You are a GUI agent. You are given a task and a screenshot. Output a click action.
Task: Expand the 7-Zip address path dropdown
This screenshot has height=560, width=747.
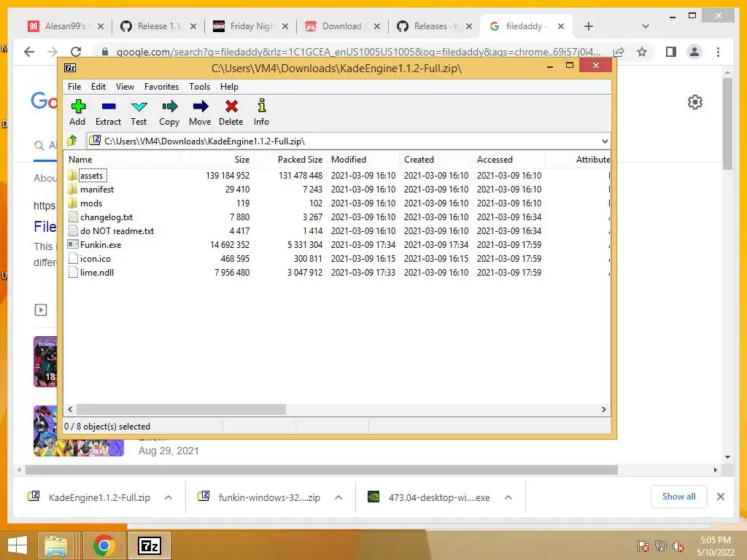605,141
